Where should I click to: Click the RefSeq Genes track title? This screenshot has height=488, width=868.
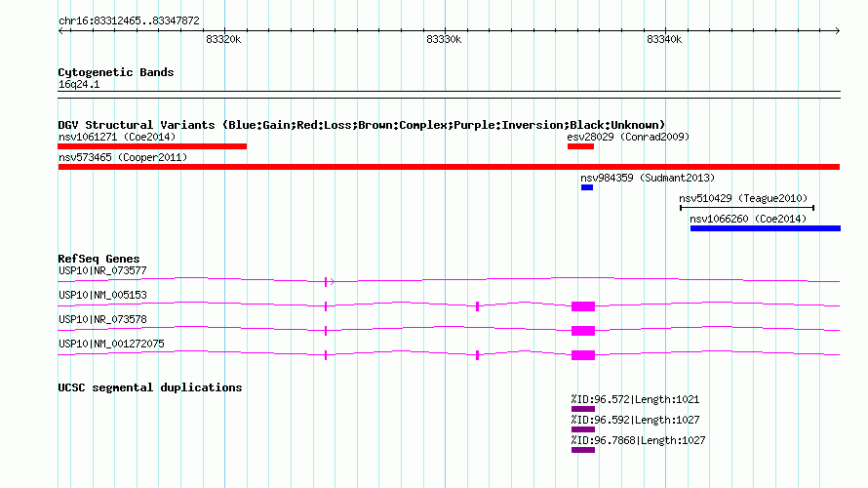point(99,259)
